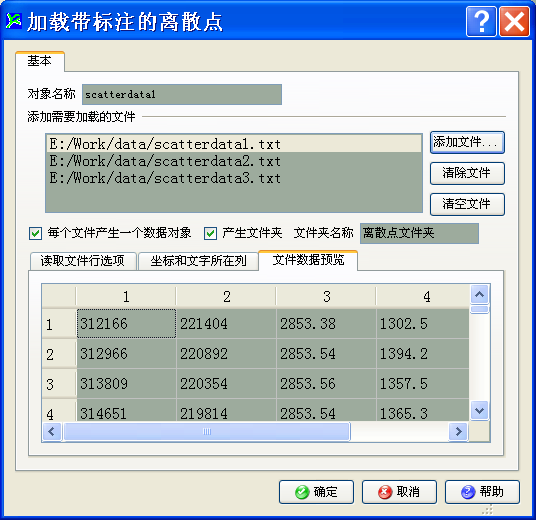The height and width of the screenshot is (520, 536).
Task: Open the 坐标和文字所在列 tab
Action: tap(198, 261)
